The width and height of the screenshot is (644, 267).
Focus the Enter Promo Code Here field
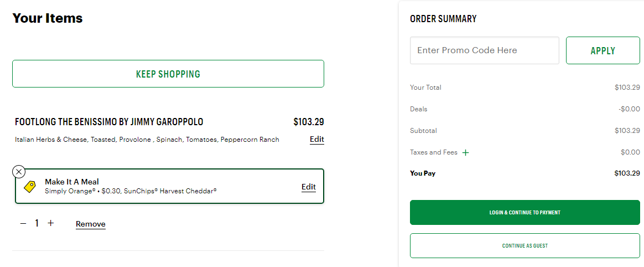[x=485, y=50]
